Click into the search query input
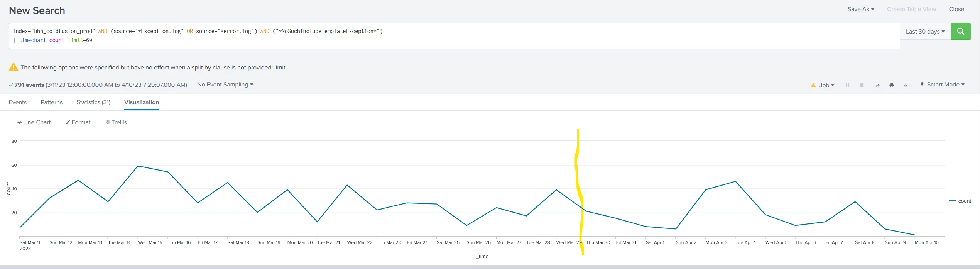This screenshot has width=980, height=269. pos(454,36)
